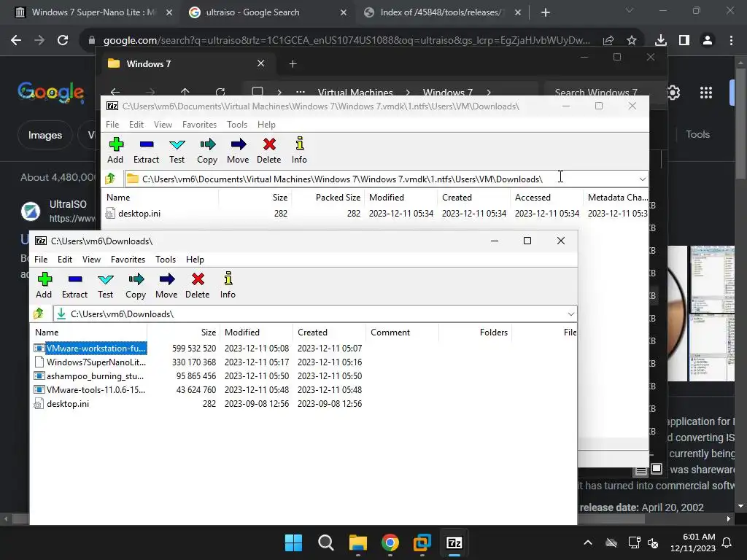This screenshot has height=560, width=747.
Task: Click Delete in the front Downloads window
Action: click(x=197, y=285)
